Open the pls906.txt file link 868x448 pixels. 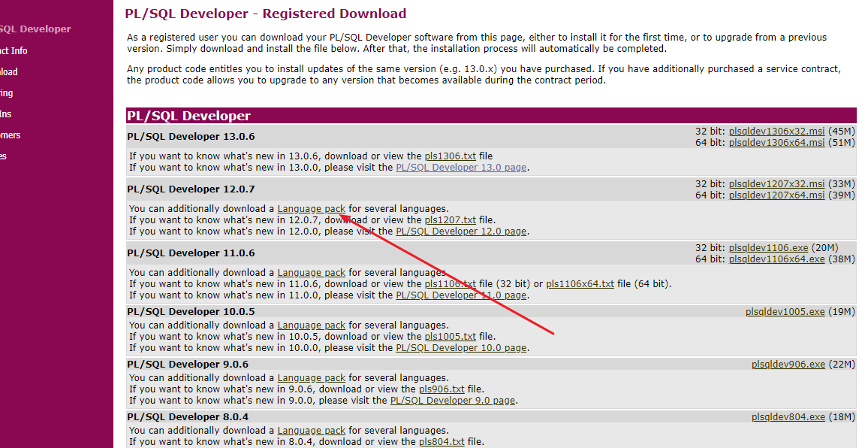[442, 389]
